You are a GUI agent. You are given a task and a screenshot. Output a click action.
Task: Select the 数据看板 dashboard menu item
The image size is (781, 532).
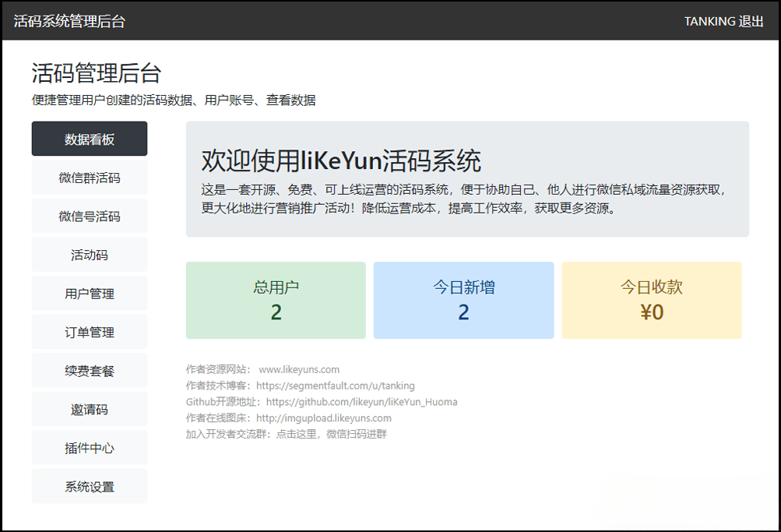coord(89,139)
